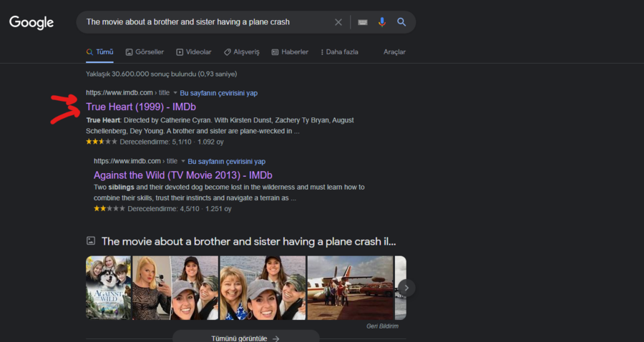Screen dimensions: 644x342
Task: Open the Görseller images tab
Action: click(145, 52)
